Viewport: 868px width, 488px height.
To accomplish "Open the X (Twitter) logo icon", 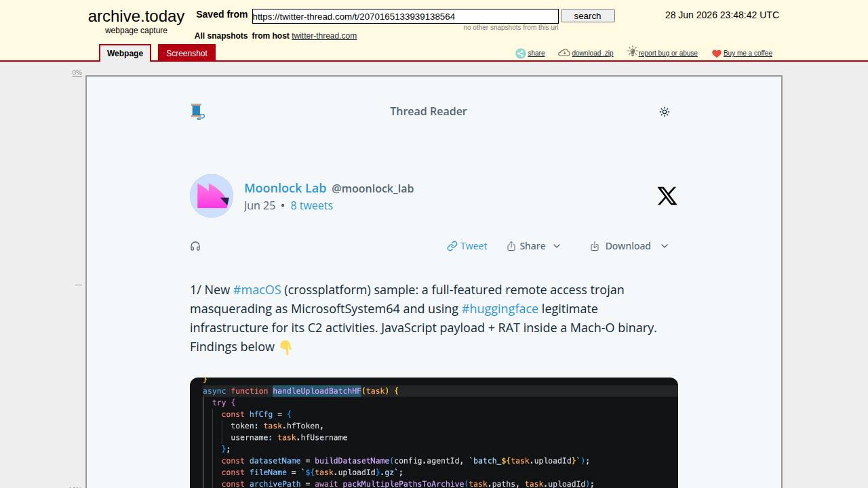I will [667, 196].
